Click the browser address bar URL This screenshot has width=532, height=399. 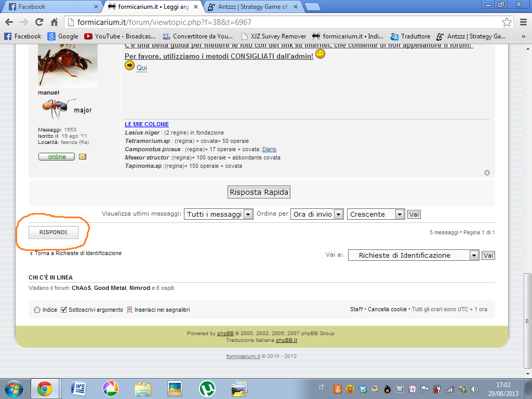[x=281, y=22]
